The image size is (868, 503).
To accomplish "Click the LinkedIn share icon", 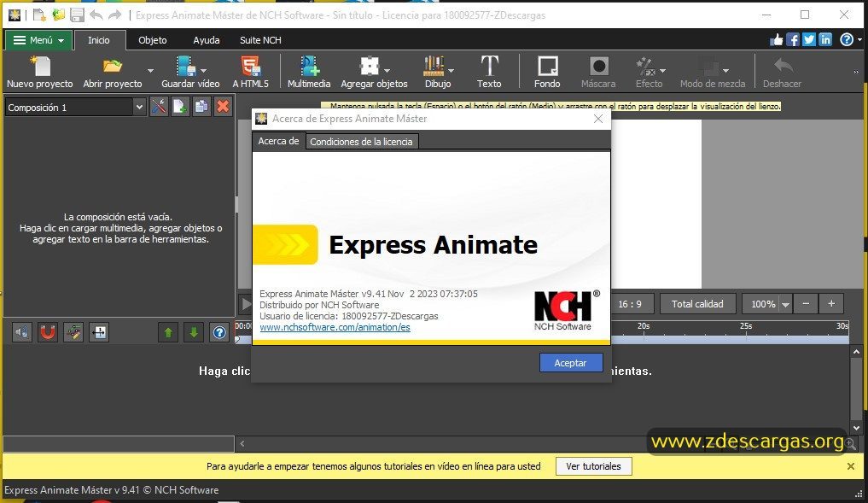I will [x=825, y=39].
